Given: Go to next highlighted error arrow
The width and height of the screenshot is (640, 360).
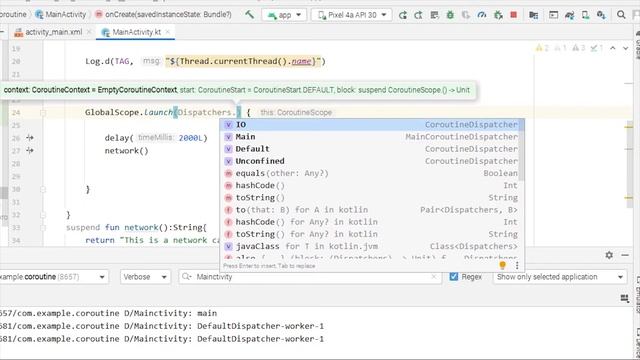Looking at the screenshot, I should click(x=625, y=48).
